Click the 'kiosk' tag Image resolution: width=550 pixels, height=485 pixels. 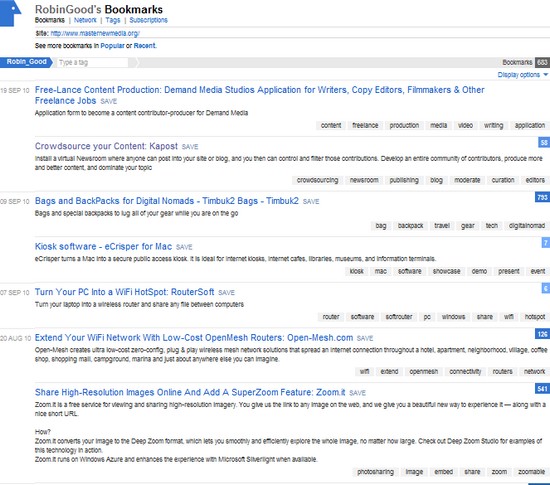[356, 271]
